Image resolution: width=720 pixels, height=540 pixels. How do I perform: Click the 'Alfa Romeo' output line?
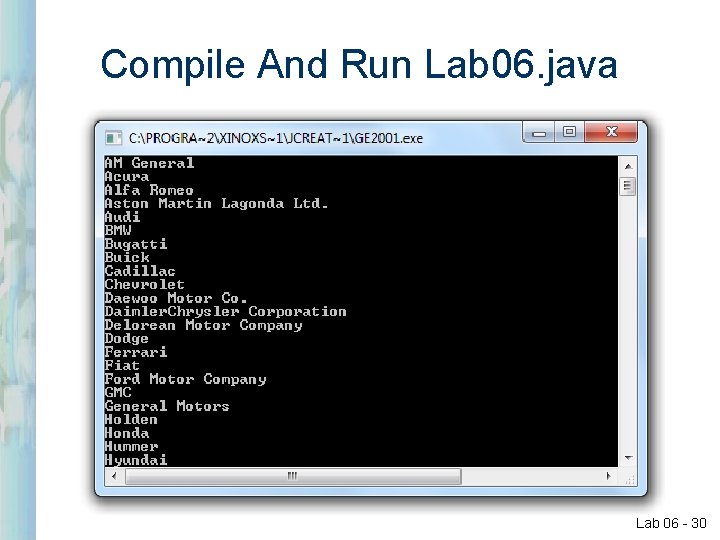[149, 190]
